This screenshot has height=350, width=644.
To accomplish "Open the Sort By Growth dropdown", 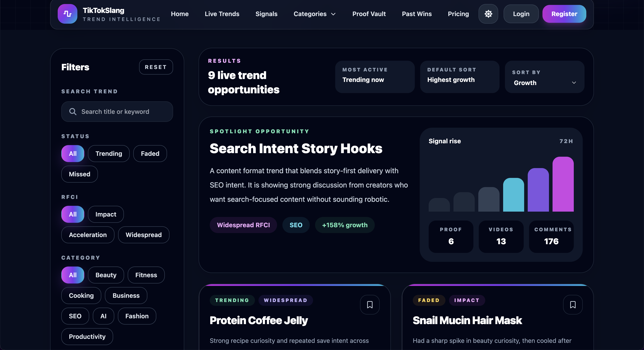I will click(x=544, y=83).
